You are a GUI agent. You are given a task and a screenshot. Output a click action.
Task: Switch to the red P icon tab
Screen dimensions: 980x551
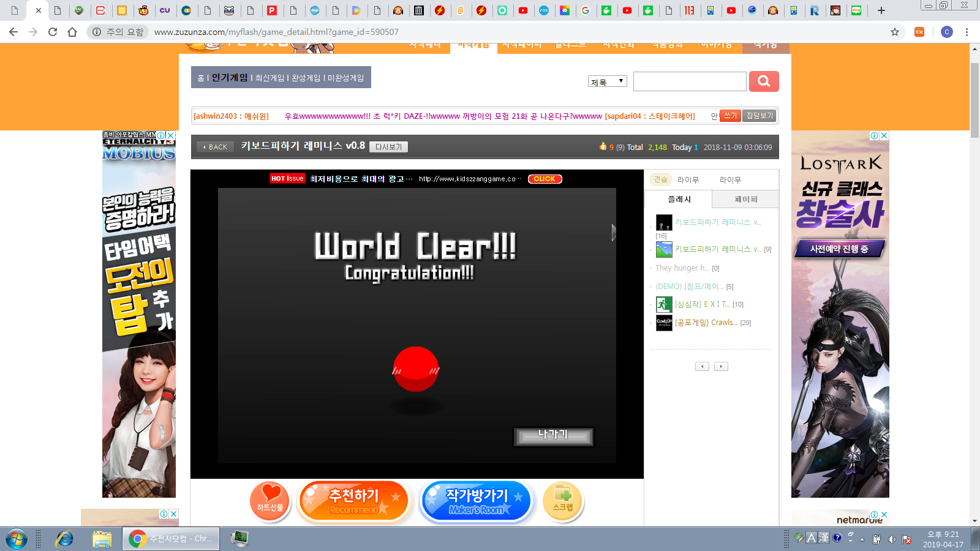coord(272,10)
